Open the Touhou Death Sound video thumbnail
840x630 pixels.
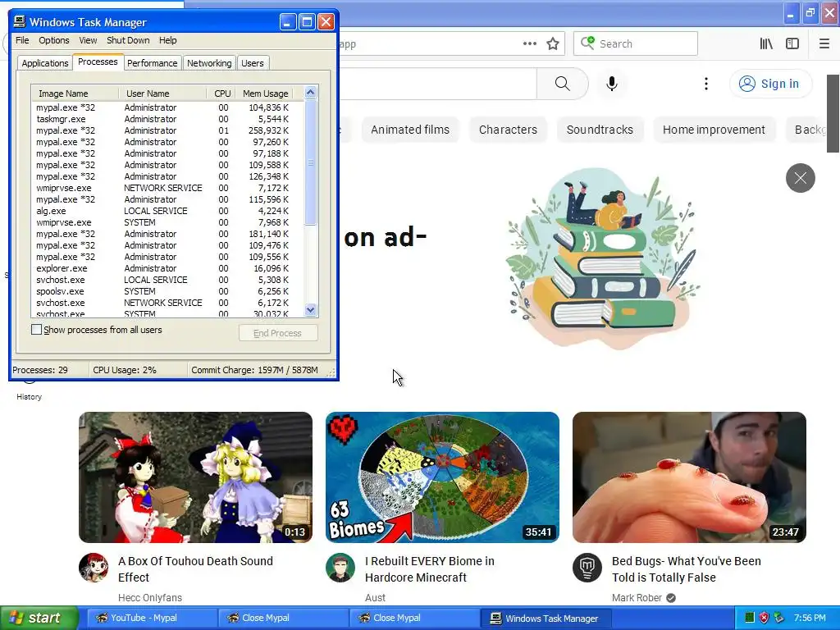click(x=195, y=477)
